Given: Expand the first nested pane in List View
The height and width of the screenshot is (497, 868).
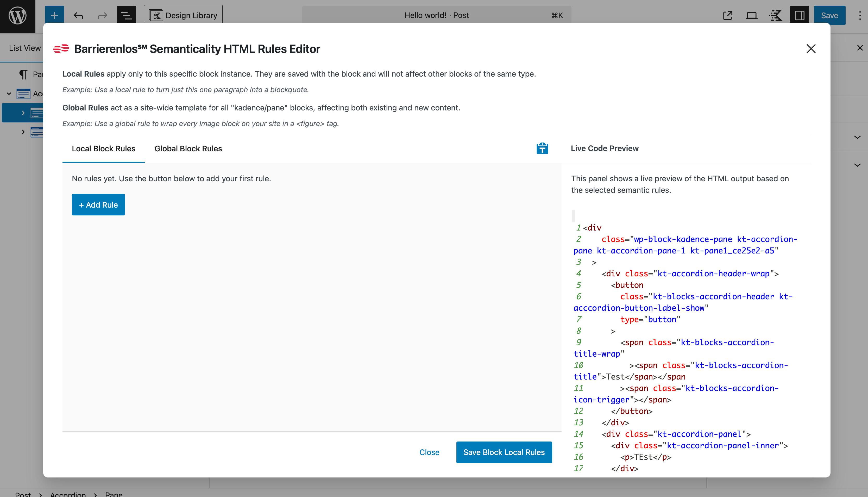Looking at the screenshot, I should (x=23, y=113).
